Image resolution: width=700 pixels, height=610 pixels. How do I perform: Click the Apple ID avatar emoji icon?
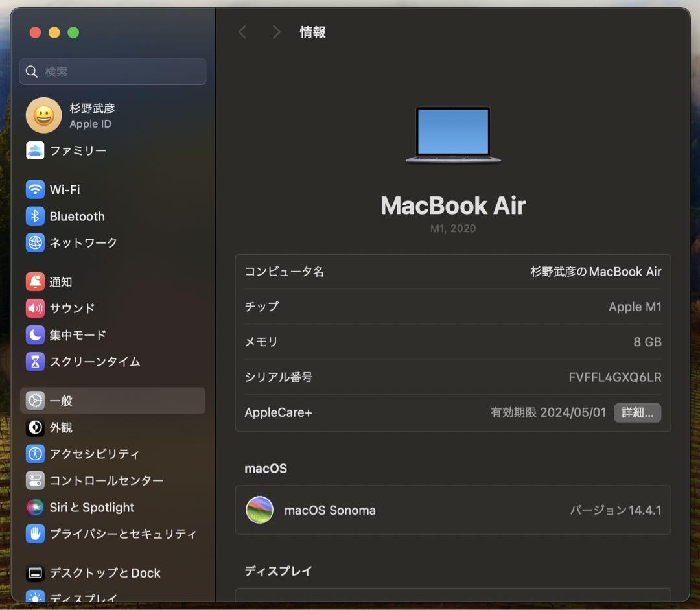tap(44, 115)
